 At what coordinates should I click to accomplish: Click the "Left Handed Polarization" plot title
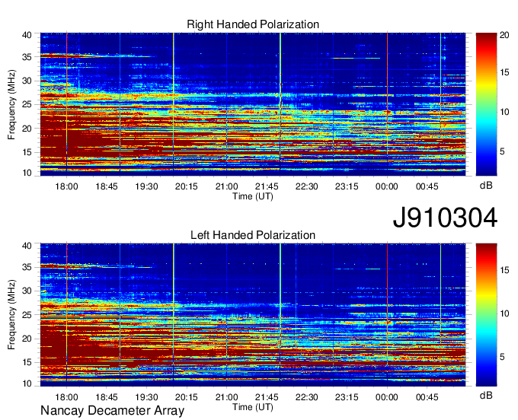click(253, 235)
